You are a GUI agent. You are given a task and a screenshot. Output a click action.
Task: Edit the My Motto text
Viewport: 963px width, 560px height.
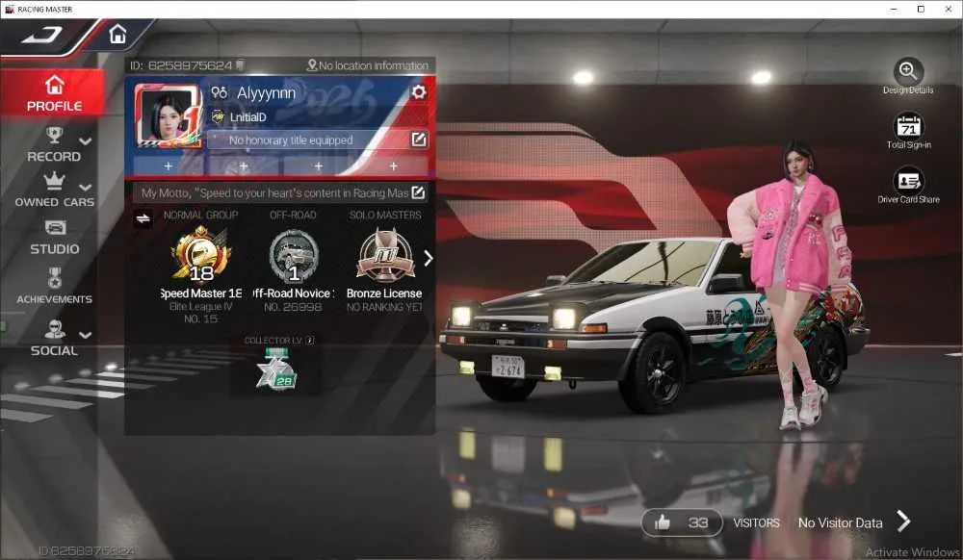click(x=418, y=192)
